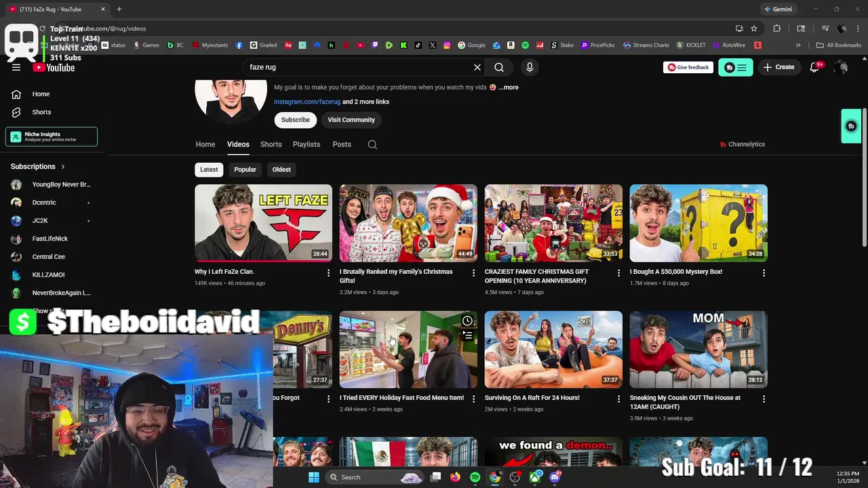
Task: Open the instagram.com/fazerug link
Action: pos(307,102)
